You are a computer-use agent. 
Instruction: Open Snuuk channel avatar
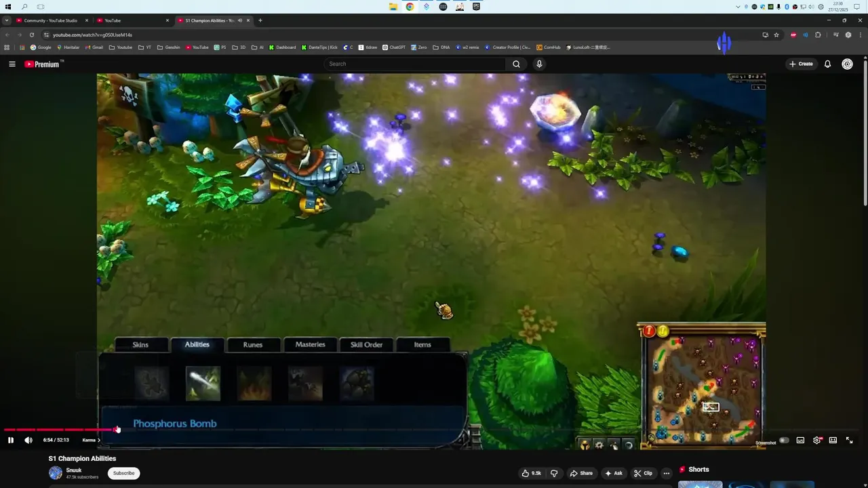[56, 473]
